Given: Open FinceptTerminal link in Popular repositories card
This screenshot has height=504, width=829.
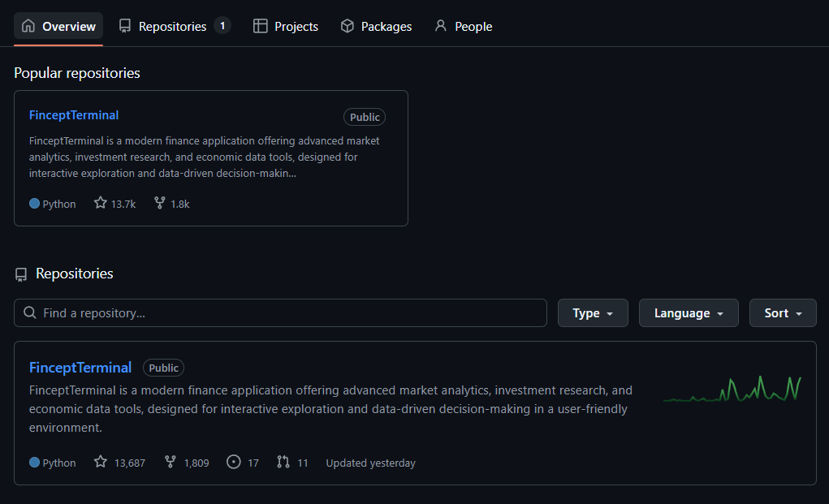Looking at the screenshot, I should pos(74,115).
